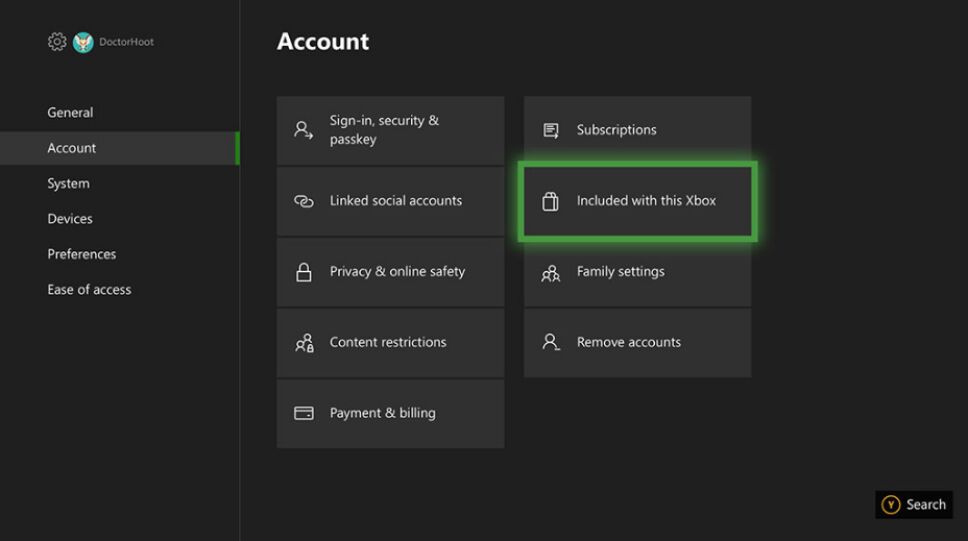Open the Family settings tile

(637, 272)
